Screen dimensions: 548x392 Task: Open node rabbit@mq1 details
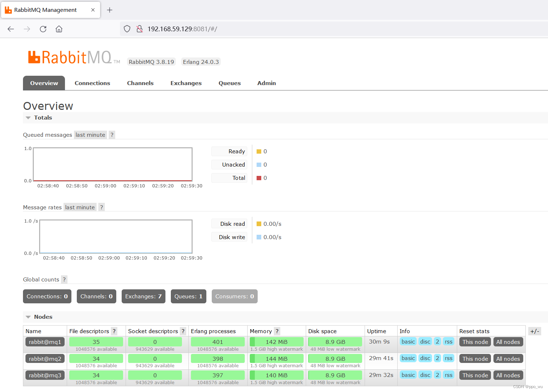[x=45, y=342]
